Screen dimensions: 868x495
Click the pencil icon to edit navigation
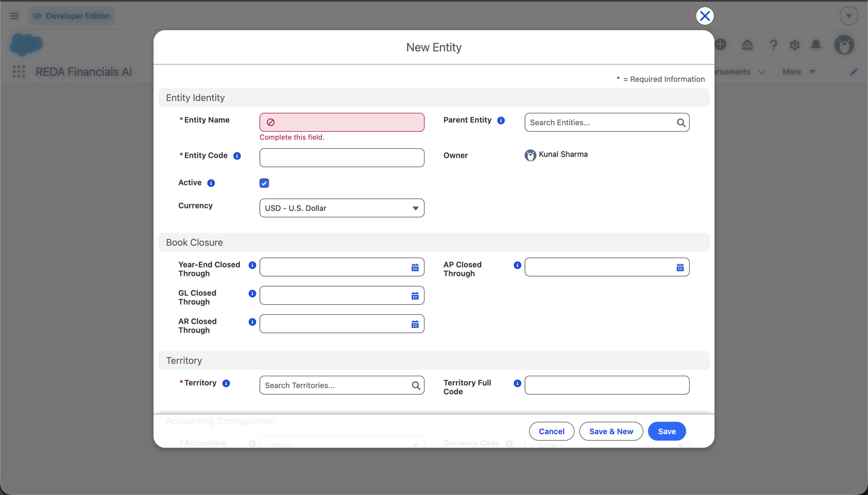[x=854, y=72]
